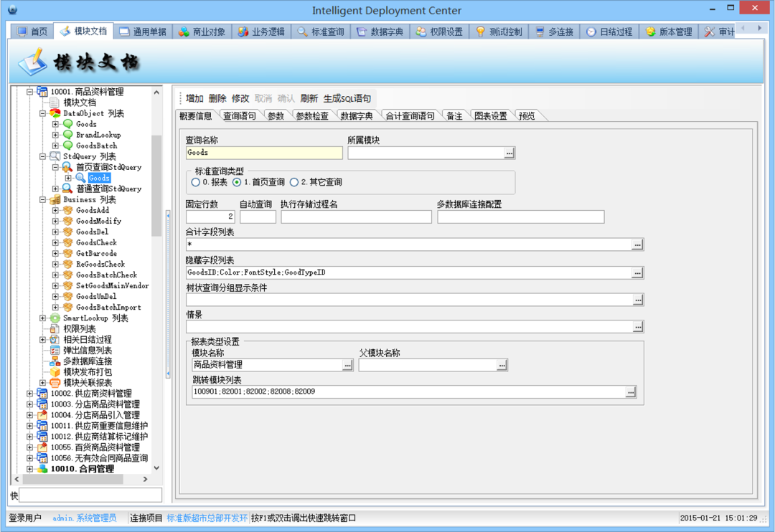This screenshot has width=775, height=532.
Task: Open the 合计查询语句 sub-tab
Action: click(410, 116)
